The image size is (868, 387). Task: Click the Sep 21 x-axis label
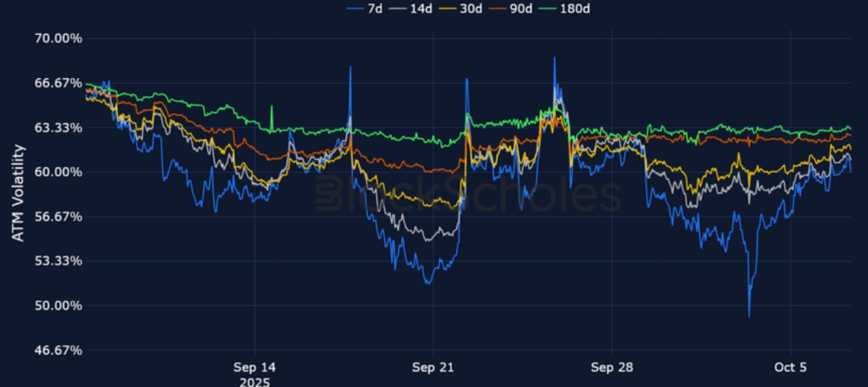coord(433,368)
